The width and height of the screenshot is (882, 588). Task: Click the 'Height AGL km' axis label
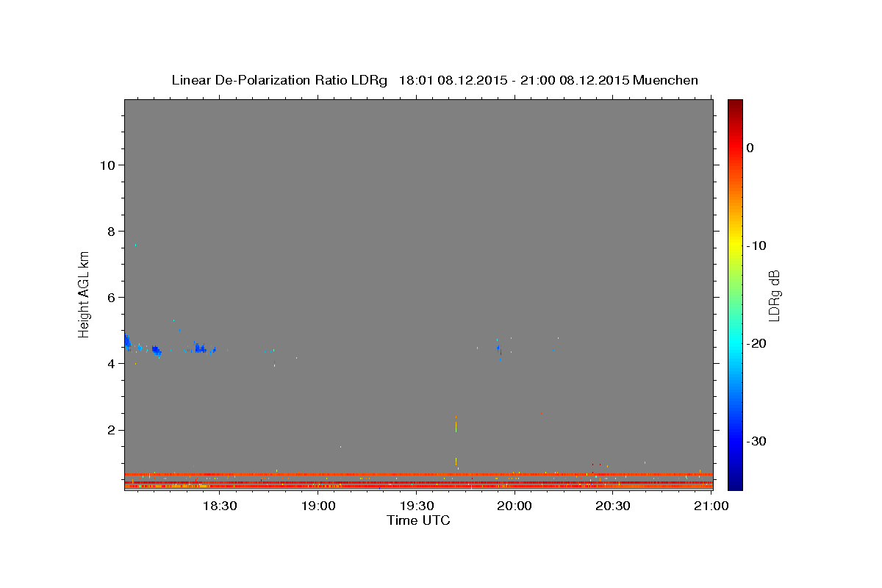click(85, 293)
